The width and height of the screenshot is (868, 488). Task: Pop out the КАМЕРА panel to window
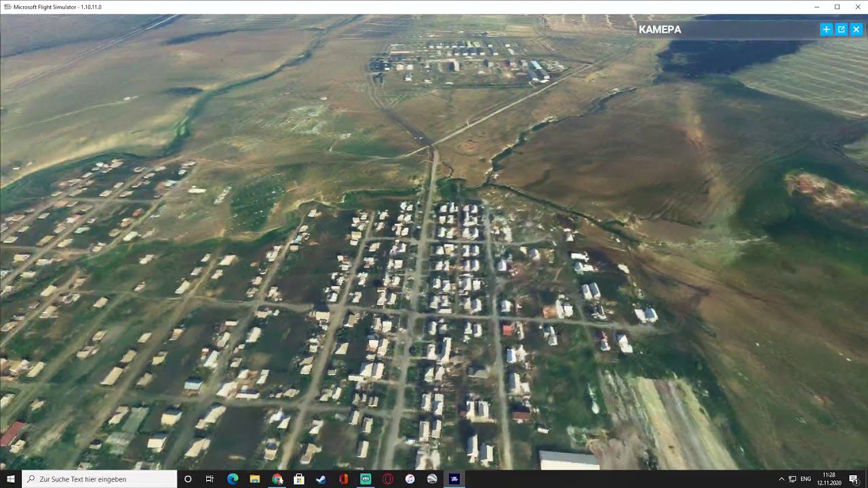841,29
